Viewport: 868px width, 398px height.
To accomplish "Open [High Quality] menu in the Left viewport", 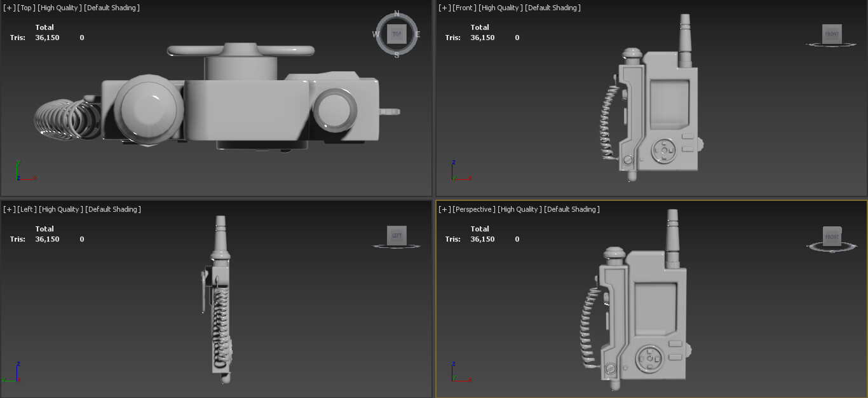I will point(60,209).
